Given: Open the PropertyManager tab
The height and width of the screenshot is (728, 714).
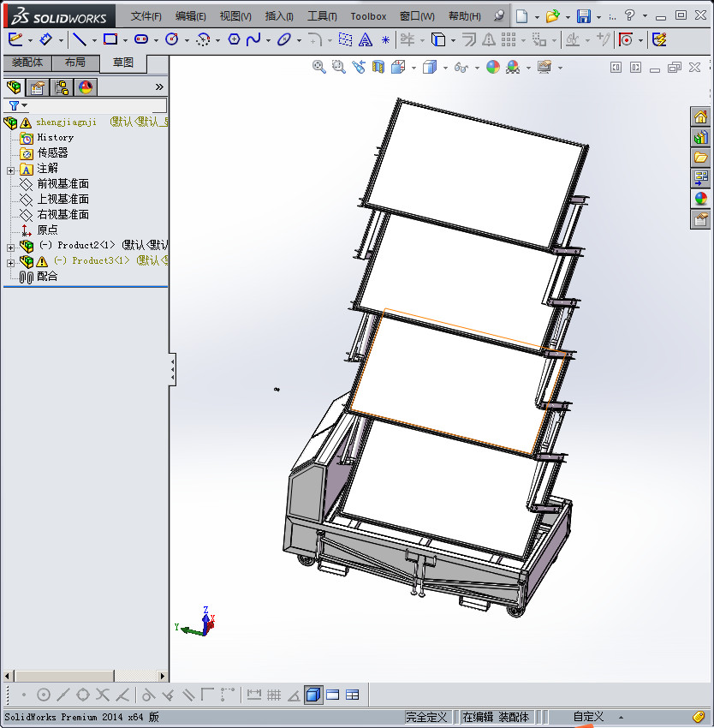Looking at the screenshot, I should coord(38,87).
